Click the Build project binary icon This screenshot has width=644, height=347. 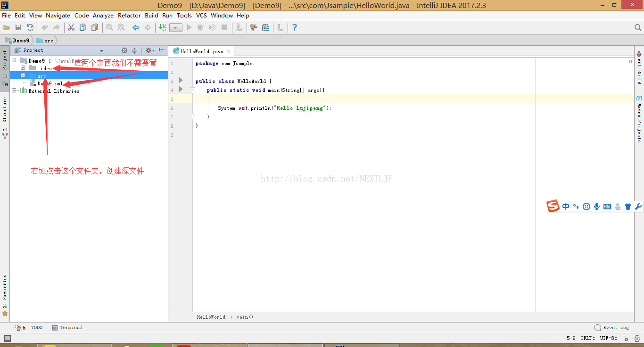[x=162, y=27]
